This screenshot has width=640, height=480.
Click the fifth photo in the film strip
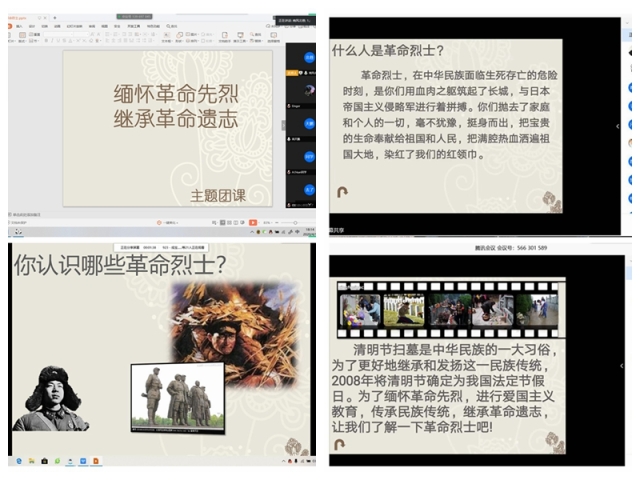(537, 310)
